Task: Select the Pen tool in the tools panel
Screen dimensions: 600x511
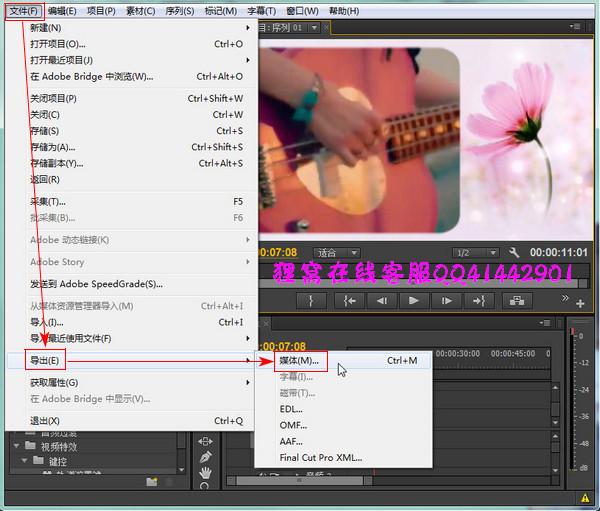Action: pyautogui.click(x=205, y=457)
